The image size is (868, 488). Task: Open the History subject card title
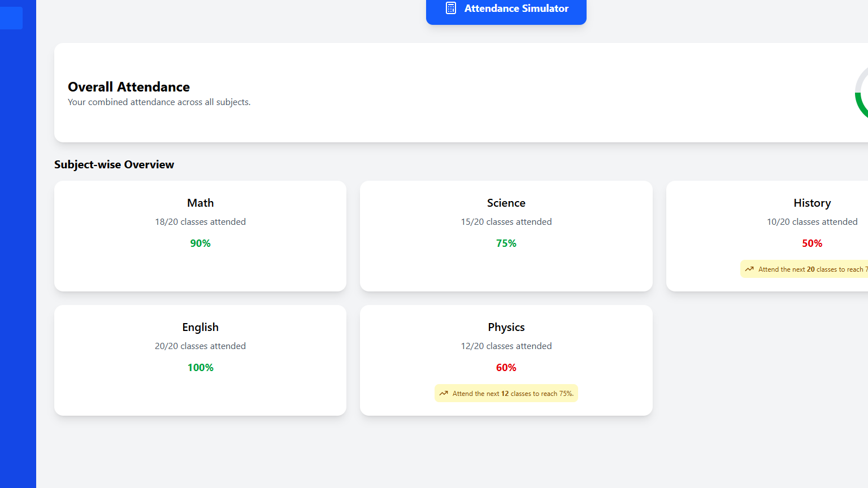click(811, 203)
